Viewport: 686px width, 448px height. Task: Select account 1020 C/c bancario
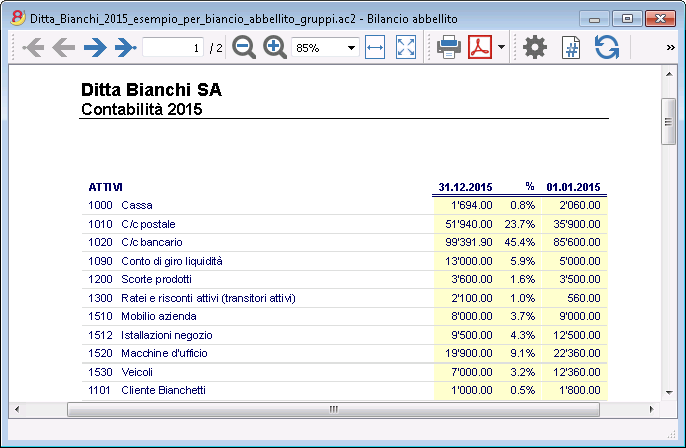[344, 242]
